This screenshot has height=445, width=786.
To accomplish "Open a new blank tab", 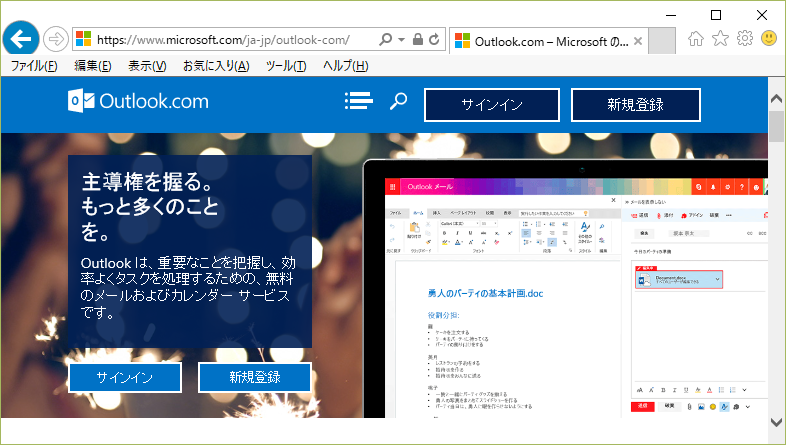I will pos(662,41).
